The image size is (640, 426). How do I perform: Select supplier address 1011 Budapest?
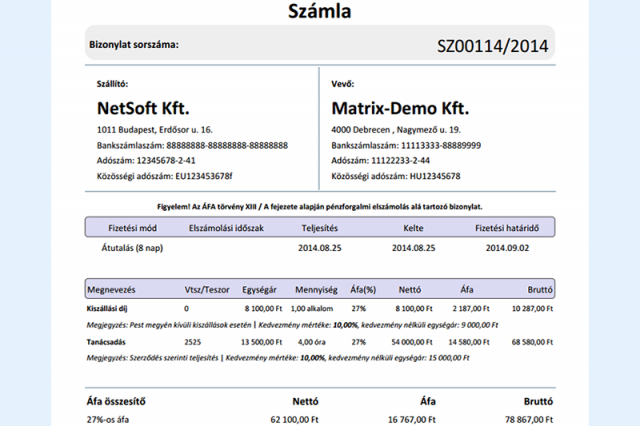[155, 130]
